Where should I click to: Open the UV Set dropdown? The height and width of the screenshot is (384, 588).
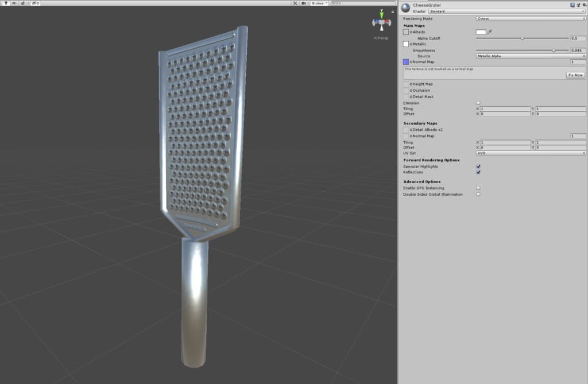coord(531,153)
